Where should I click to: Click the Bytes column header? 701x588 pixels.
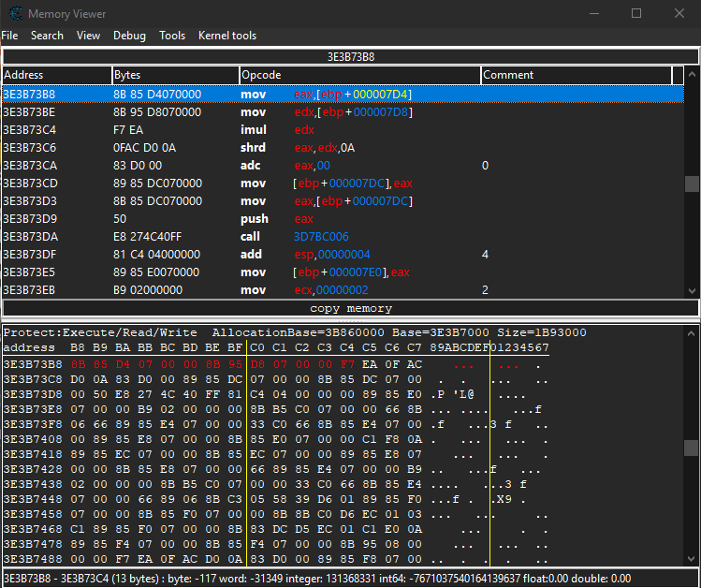pyautogui.click(x=175, y=75)
